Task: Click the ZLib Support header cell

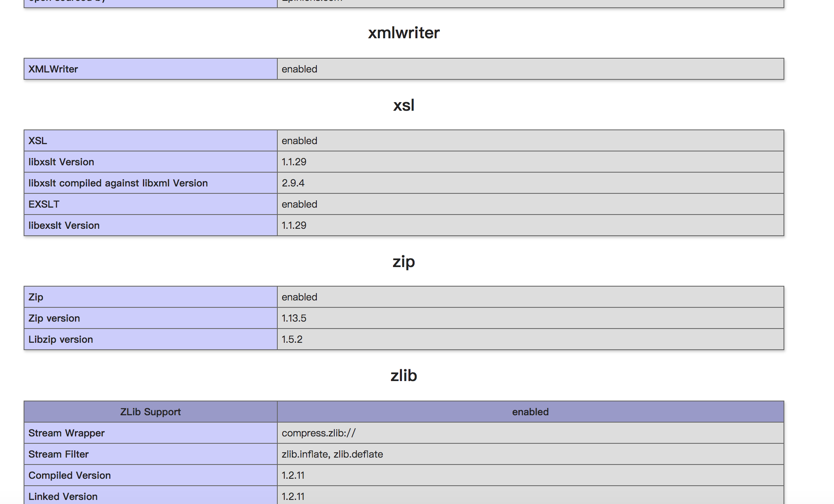Action: [150, 412]
